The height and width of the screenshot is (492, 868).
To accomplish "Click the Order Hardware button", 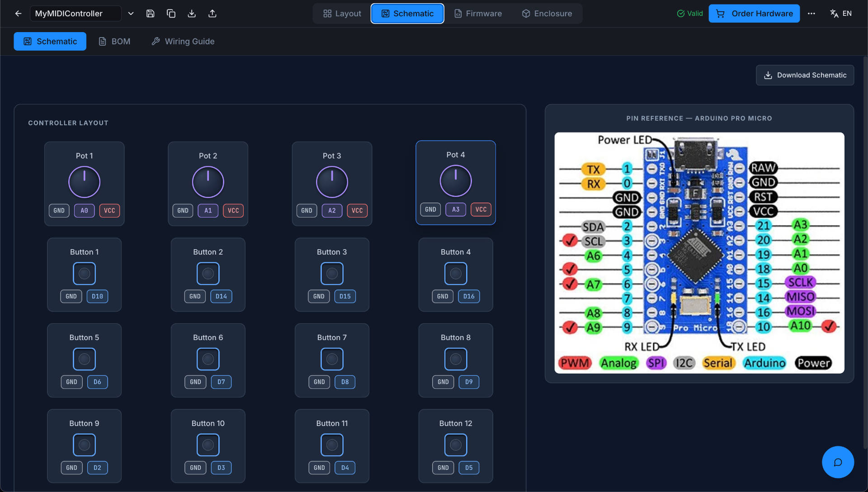I will click(x=754, y=14).
